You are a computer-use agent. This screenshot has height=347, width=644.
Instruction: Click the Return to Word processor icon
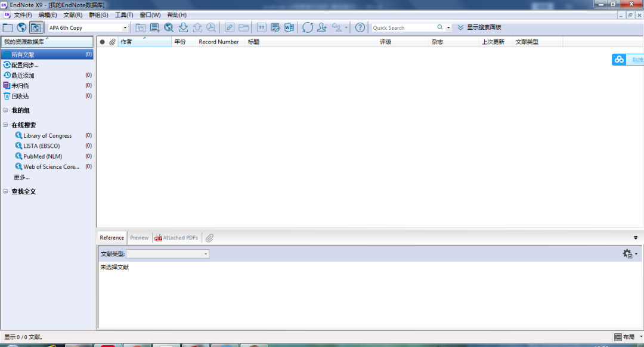pyautogui.click(x=289, y=27)
